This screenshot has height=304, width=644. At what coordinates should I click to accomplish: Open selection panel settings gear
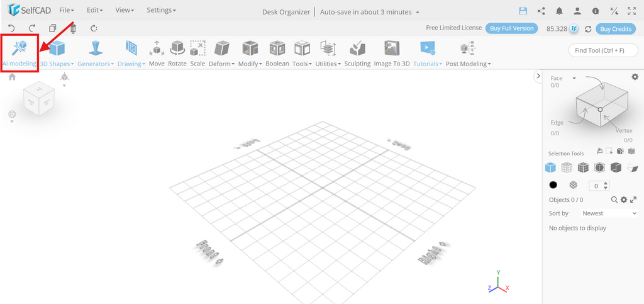click(635, 77)
